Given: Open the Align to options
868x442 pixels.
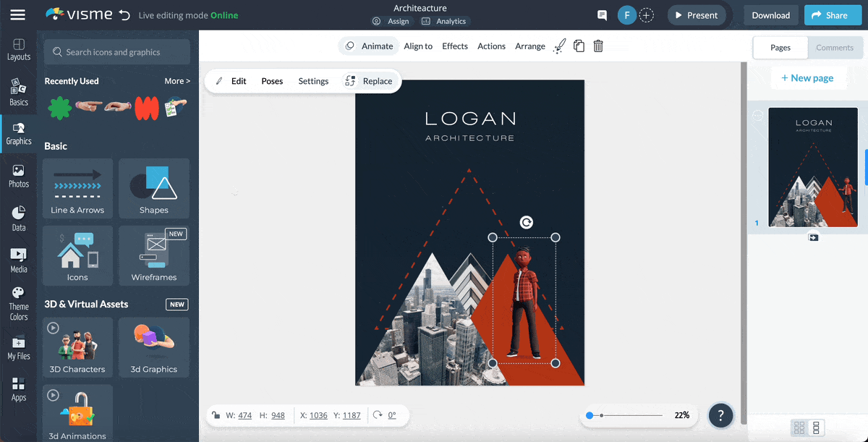Looking at the screenshot, I should pyautogui.click(x=417, y=46).
